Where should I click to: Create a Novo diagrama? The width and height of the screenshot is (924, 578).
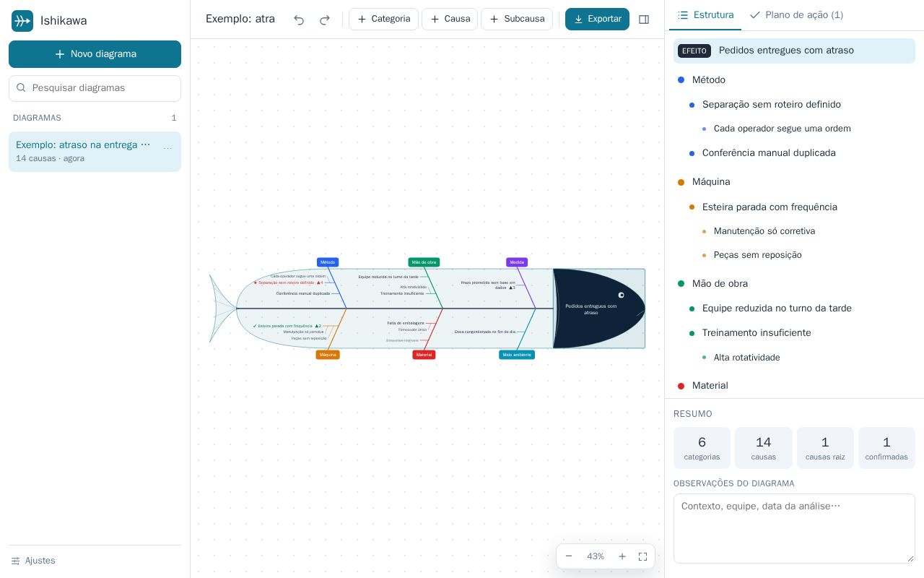click(95, 54)
